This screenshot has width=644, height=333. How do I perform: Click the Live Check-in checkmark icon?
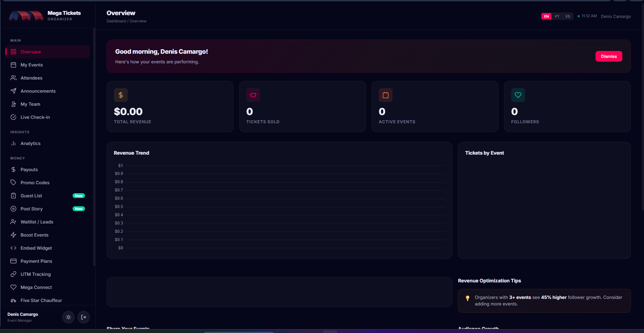[13, 117]
